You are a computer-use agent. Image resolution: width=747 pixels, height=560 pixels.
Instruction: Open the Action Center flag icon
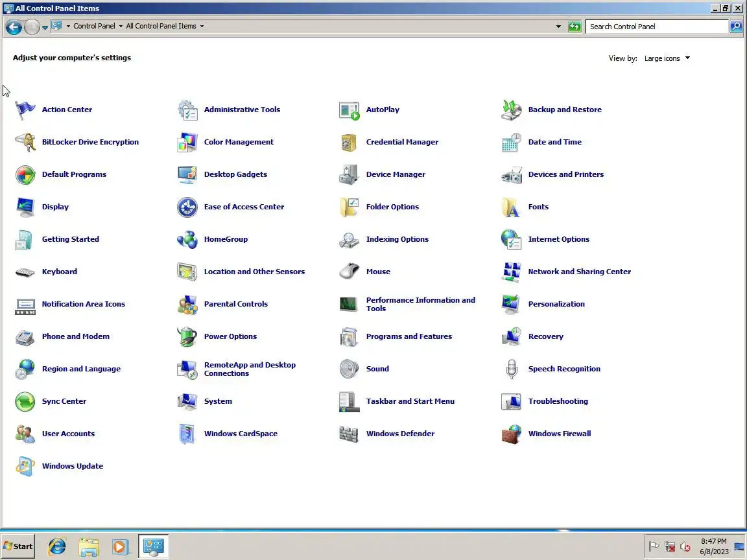25,110
